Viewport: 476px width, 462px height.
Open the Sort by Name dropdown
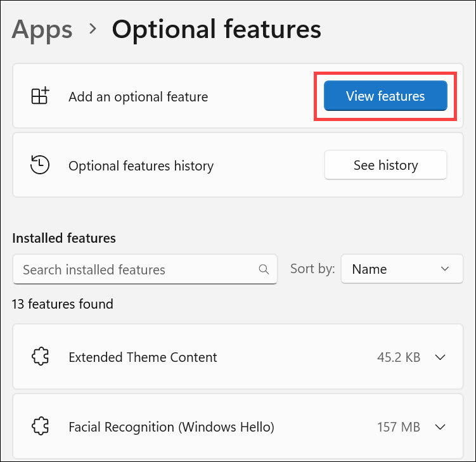coord(401,269)
